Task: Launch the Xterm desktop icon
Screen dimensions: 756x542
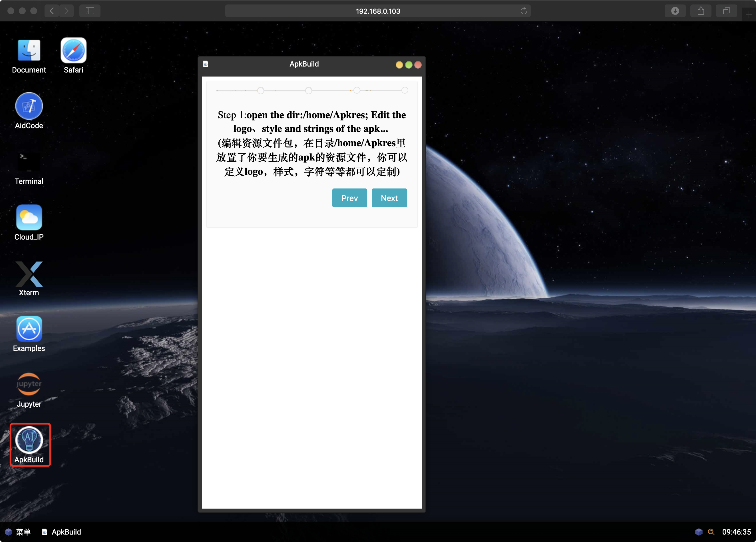Action: pyautogui.click(x=29, y=274)
